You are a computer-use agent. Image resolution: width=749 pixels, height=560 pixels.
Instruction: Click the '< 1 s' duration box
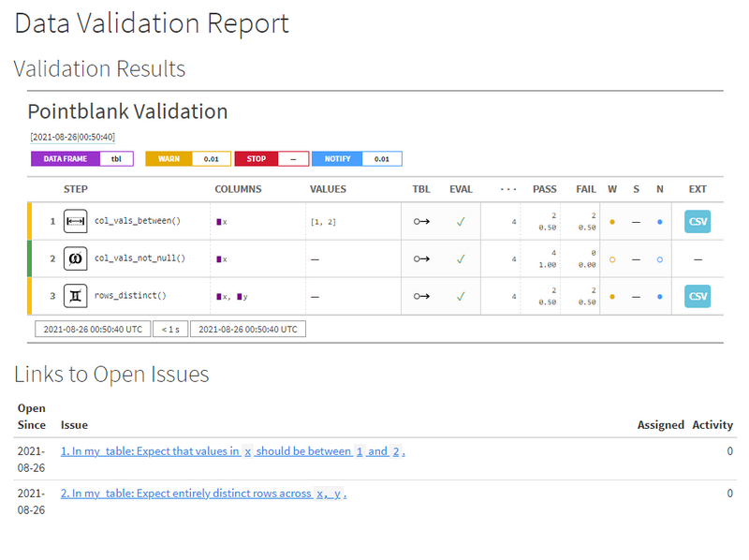(170, 330)
